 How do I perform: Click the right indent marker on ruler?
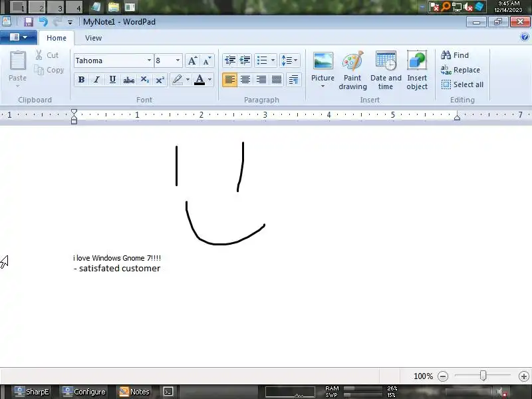pos(457,117)
